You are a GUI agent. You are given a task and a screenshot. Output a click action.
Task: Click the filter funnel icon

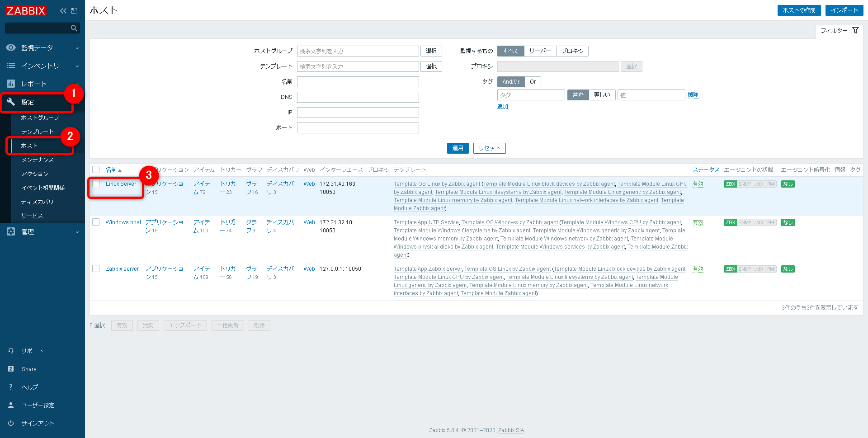coord(855,30)
